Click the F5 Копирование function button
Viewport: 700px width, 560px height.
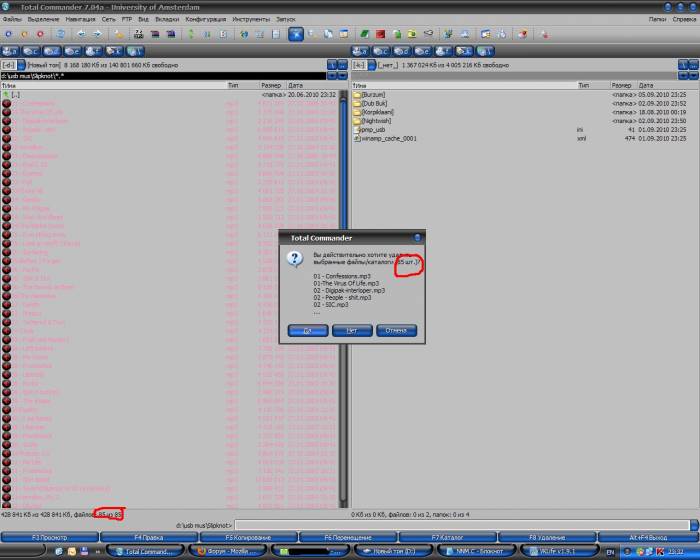point(248,537)
